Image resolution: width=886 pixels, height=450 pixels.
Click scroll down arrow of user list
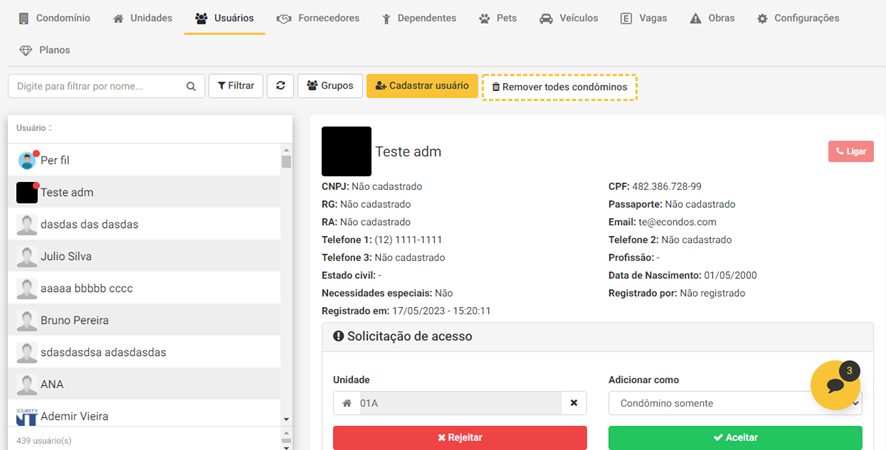pos(286,419)
